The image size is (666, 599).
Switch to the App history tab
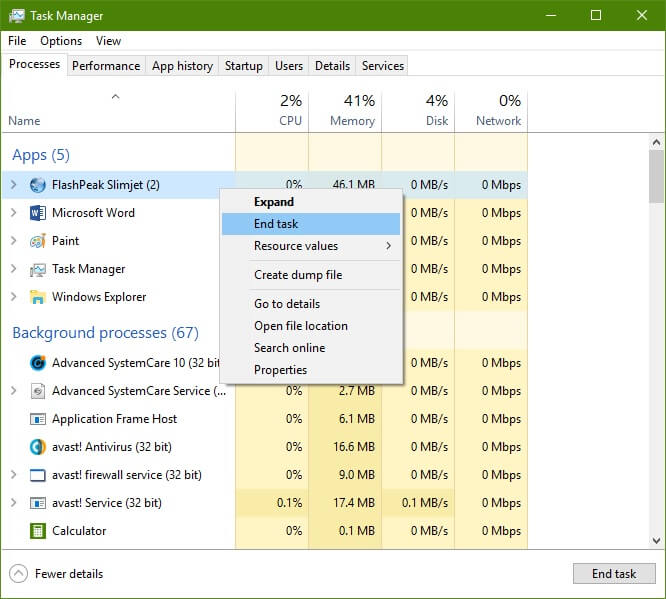pos(182,66)
